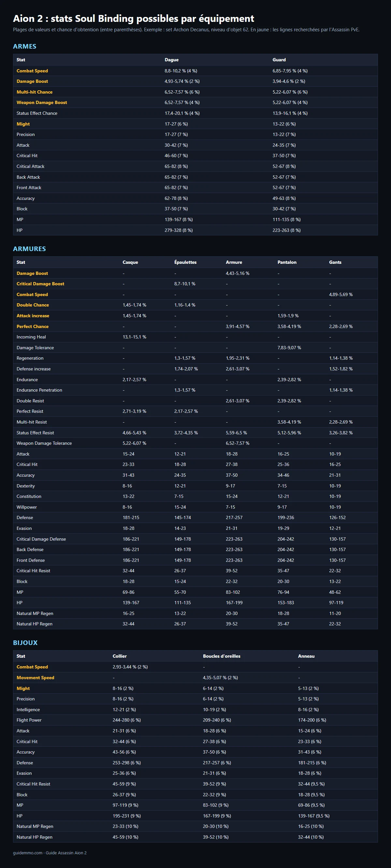The height and width of the screenshot is (868, 391).
Task: Select the Perfect Chance row label
Action: 33,326
